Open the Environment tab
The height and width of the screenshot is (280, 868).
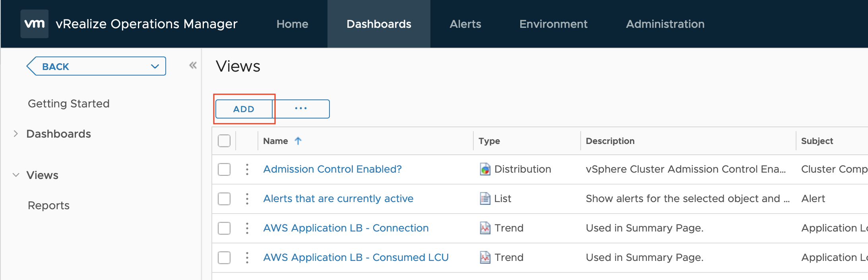click(553, 24)
